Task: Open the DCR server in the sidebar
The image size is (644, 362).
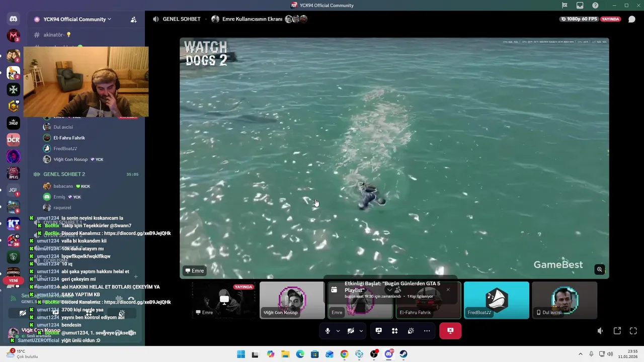Action: 13,139
